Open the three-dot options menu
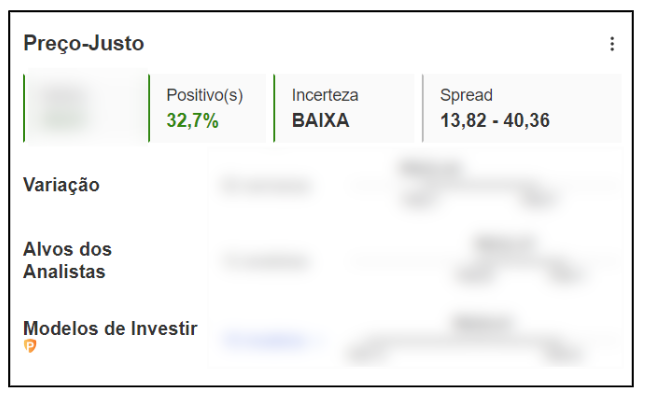This screenshot has width=652, height=396. [x=612, y=44]
